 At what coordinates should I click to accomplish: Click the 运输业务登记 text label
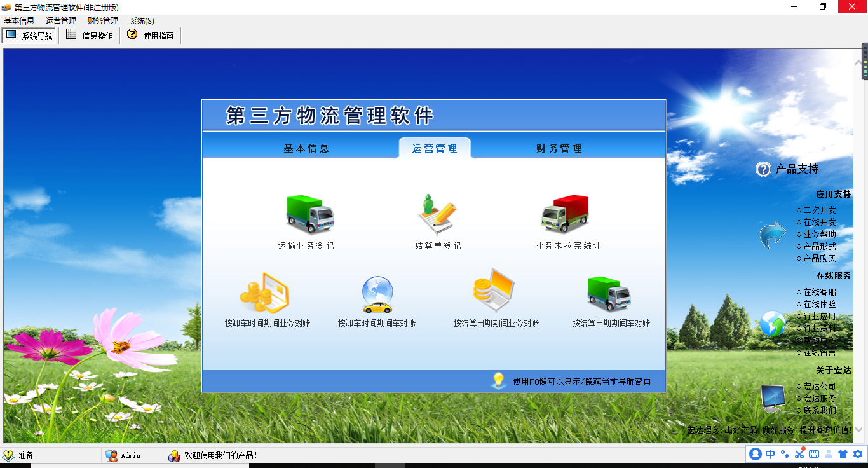pos(306,245)
